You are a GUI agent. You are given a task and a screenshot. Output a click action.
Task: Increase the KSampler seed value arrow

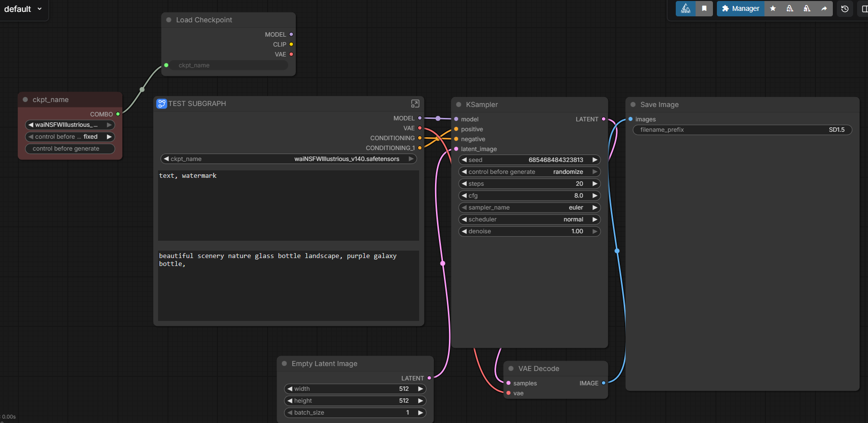coord(595,160)
